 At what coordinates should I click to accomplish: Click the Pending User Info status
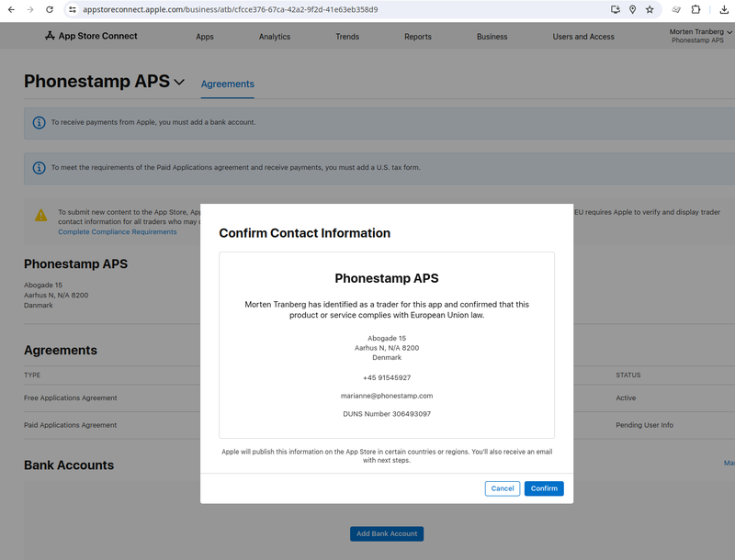point(645,425)
